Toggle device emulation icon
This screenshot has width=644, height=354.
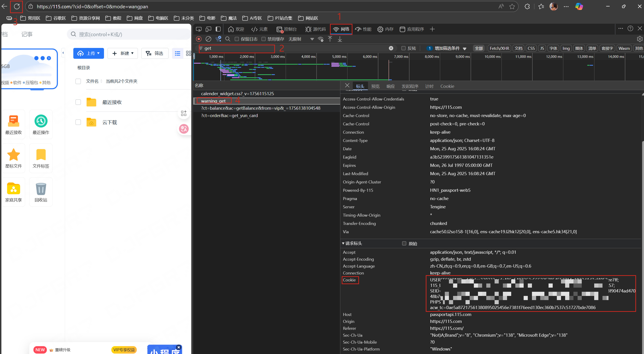(x=208, y=29)
